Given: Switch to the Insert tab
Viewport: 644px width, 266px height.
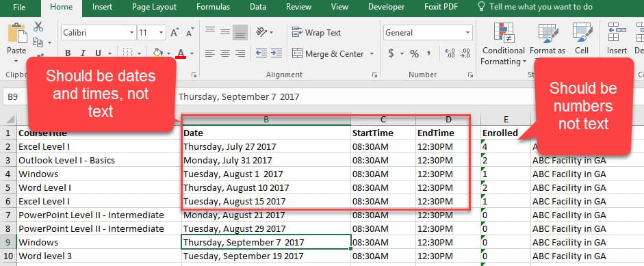Looking at the screenshot, I should click(x=102, y=7).
